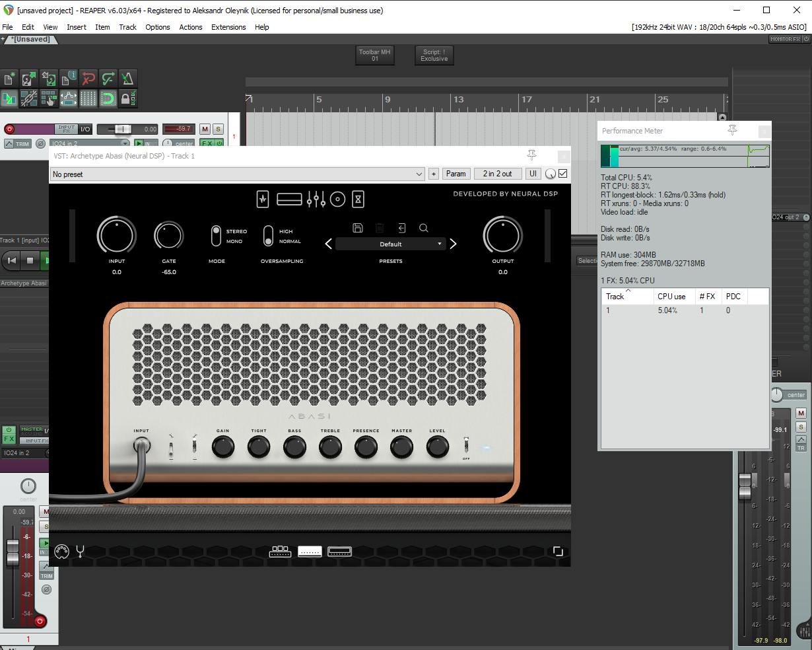
Task: Toggle the metronome in the main toolbar
Action: pyautogui.click(x=128, y=79)
